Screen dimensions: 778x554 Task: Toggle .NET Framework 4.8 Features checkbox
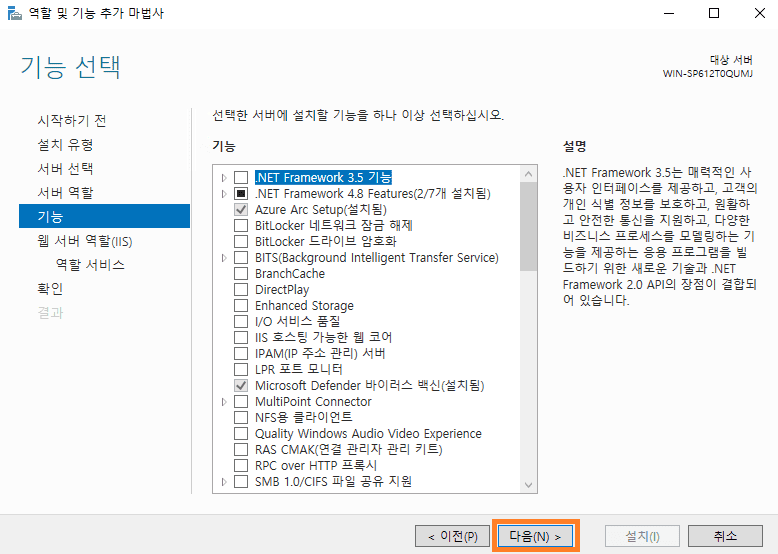241,193
